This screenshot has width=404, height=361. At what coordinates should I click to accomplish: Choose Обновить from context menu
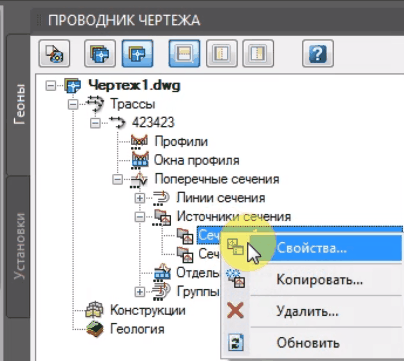pos(313,342)
